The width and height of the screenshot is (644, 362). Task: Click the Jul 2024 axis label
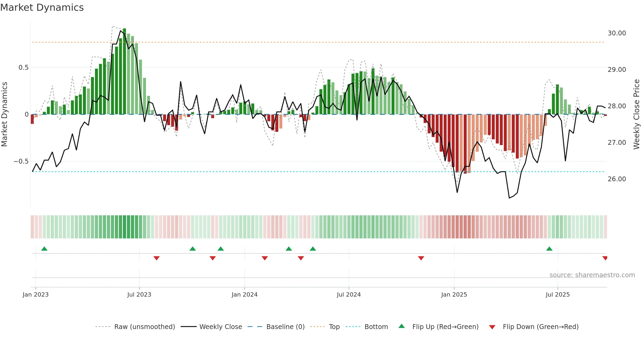[x=349, y=294]
